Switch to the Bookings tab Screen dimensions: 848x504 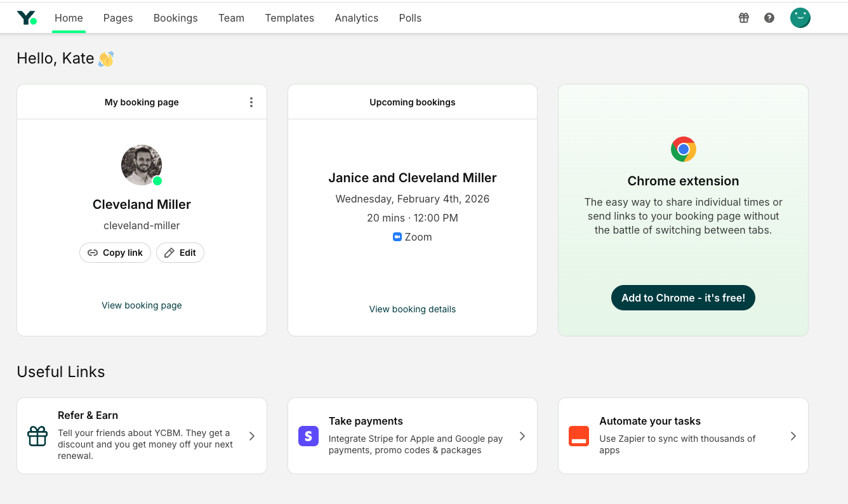[x=175, y=18]
